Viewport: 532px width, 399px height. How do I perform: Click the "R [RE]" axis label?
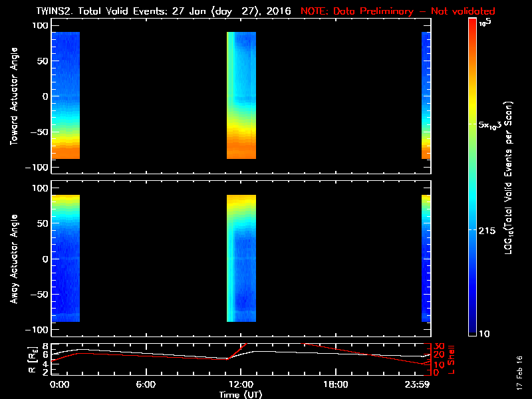(33, 359)
